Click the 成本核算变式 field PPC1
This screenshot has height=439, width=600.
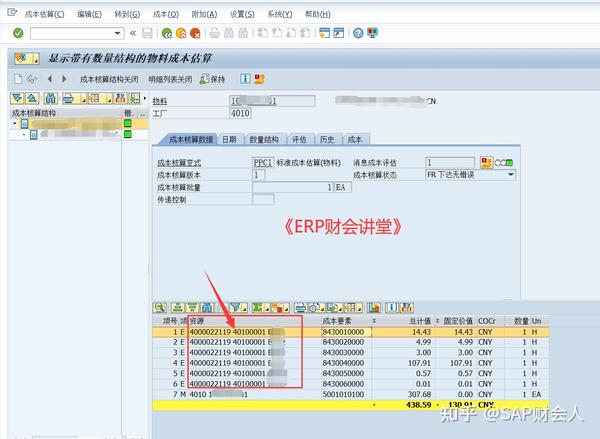tap(263, 163)
